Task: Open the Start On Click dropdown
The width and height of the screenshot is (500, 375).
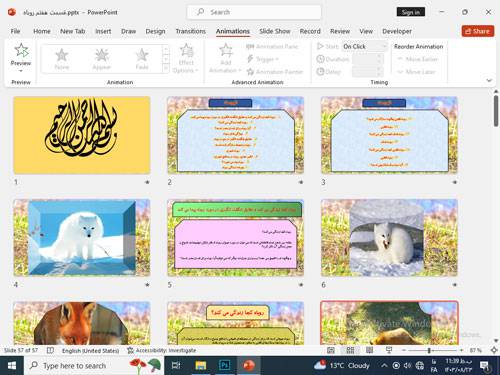Action: pos(365,46)
